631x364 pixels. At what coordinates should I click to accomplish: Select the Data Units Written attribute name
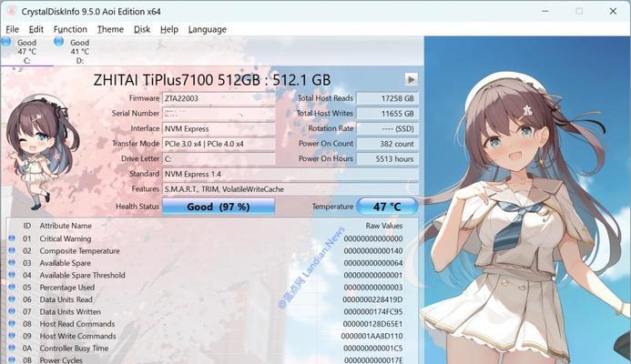[x=70, y=312]
